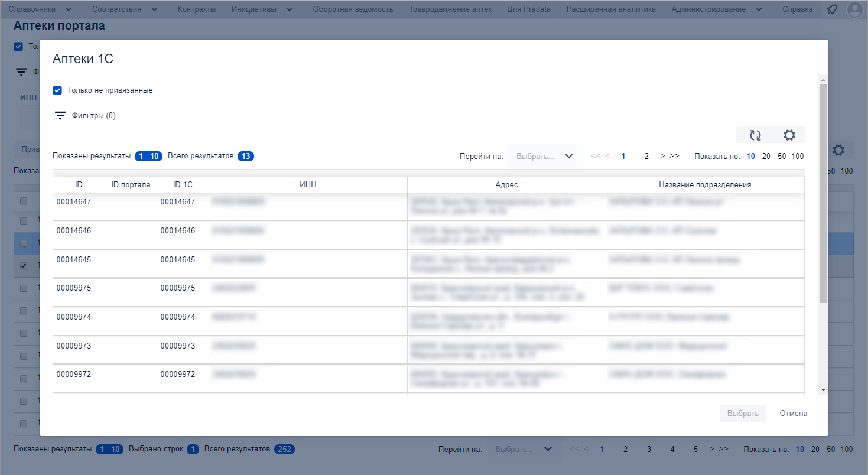The width and height of the screenshot is (868, 475).
Task: Sort by Название подразделения column header
Action: coord(705,185)
